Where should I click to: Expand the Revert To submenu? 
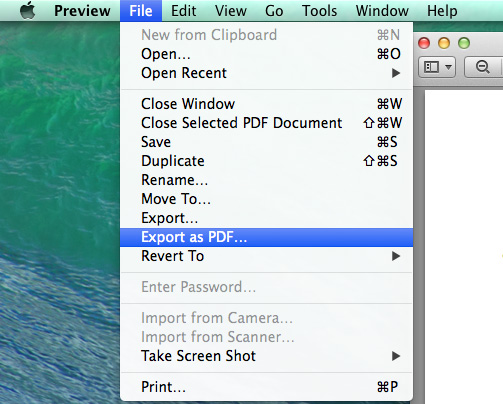266,256
